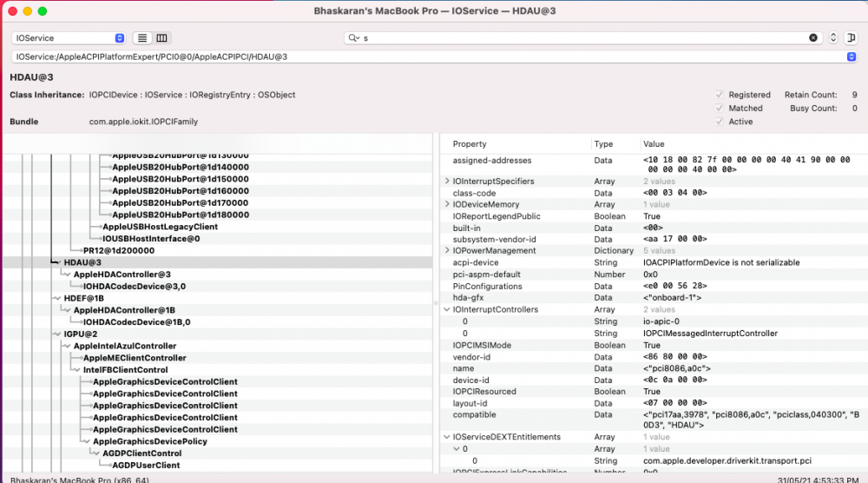The height and width of the screenshot is (483, 868).
Task: Click the io-apic-0 value cell
Action: [661, 321]
